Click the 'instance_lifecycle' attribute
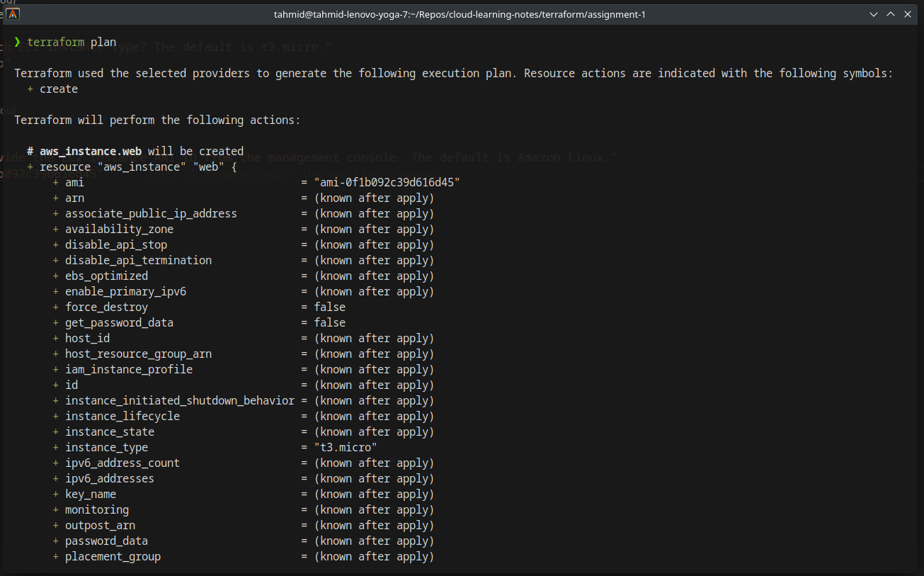 pyautogui.click(x=122, y=417)
